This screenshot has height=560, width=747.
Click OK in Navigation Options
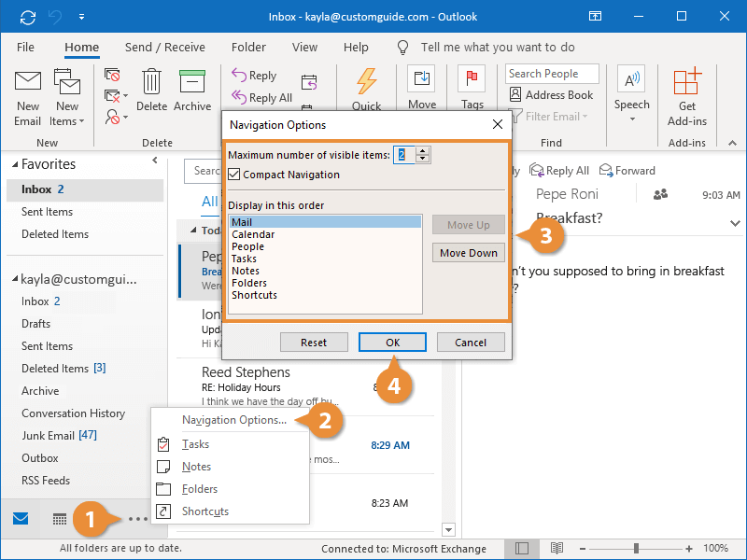pyautogui.click(x=392, y=343)
